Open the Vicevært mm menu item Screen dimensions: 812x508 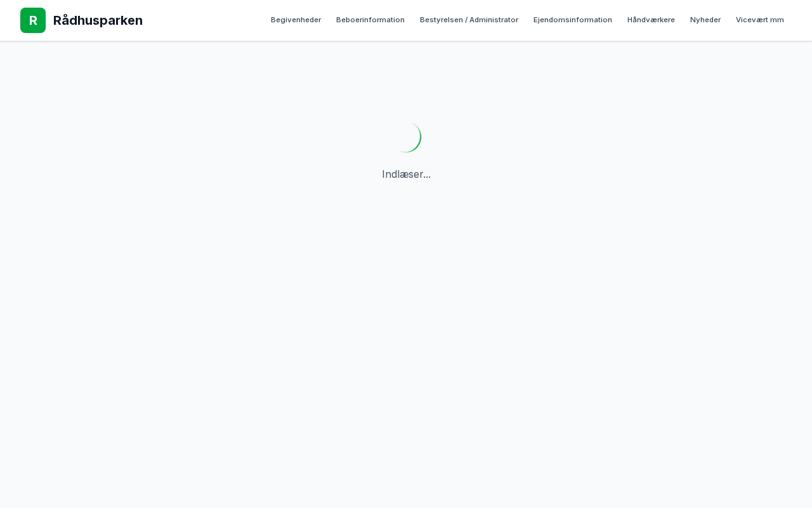[x=760, y=20]
